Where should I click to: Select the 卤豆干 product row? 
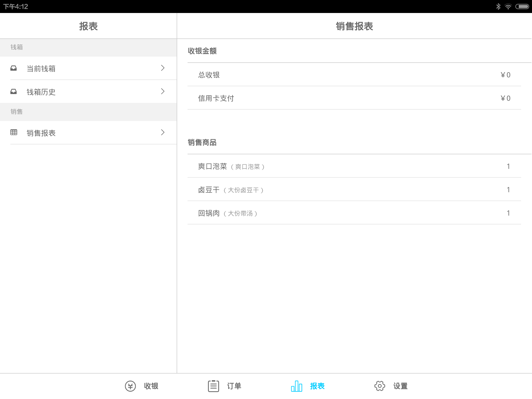tap(354, 189)
